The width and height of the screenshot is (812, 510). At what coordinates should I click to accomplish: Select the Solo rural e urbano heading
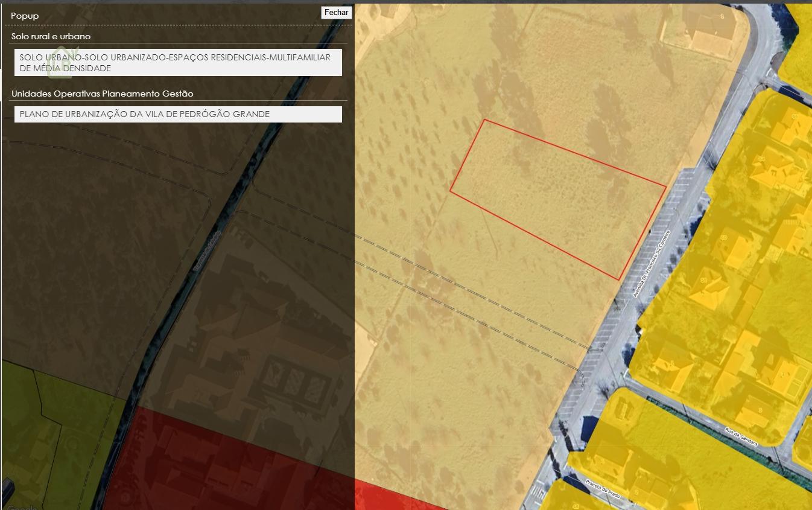tap(51, 36)
